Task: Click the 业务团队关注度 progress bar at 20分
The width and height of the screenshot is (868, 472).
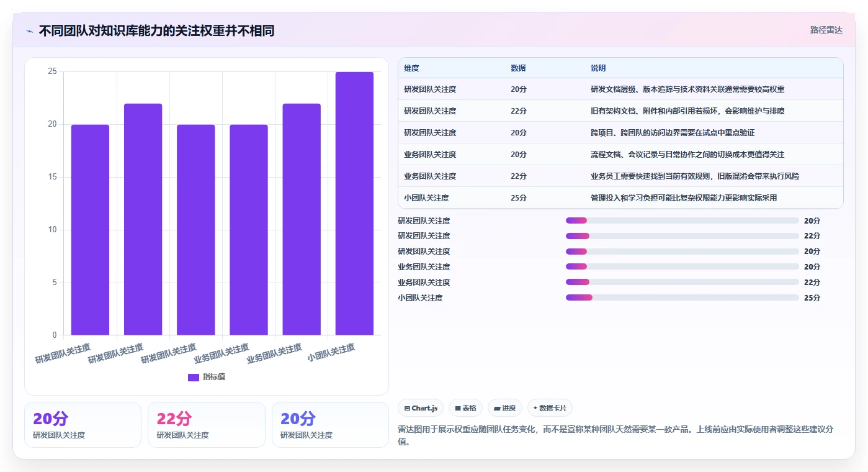Action: 682,266
